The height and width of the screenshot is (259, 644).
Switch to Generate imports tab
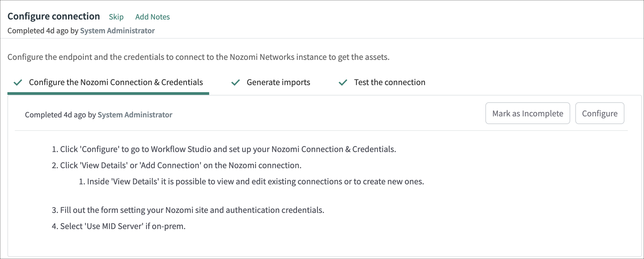[271, 82]
